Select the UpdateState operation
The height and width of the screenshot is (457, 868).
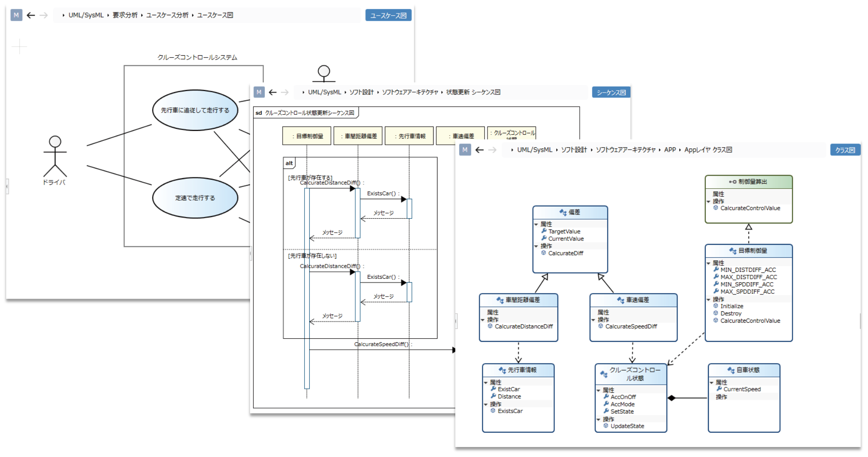(x=627, y=426)
